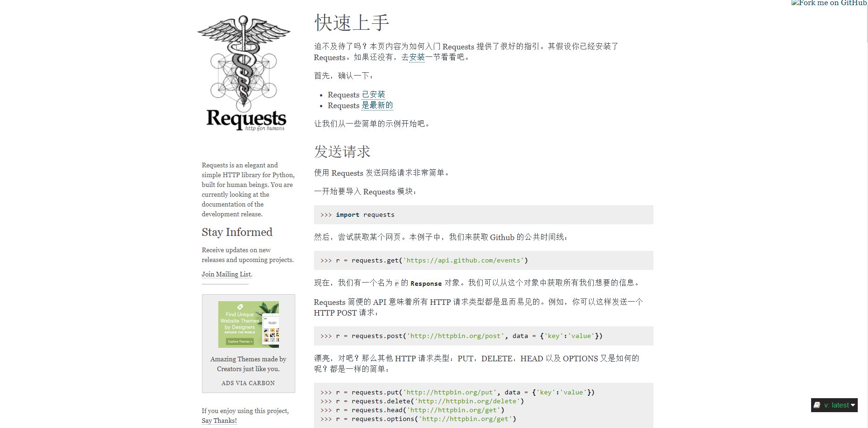The image size is (868, 428).
Task: Open the ad text Amazing Themes made by Creators
Action: click(248, 364)
